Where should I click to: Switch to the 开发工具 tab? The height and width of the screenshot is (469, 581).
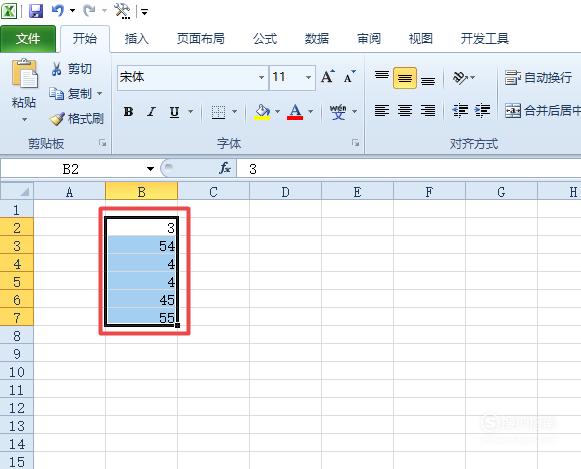(485, 39)
